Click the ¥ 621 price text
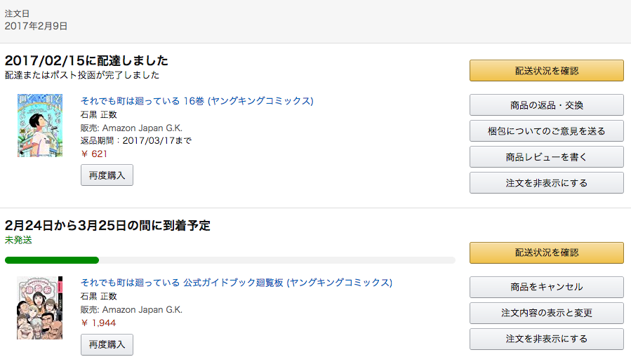631x364 pixels. [x=94, y=154]
